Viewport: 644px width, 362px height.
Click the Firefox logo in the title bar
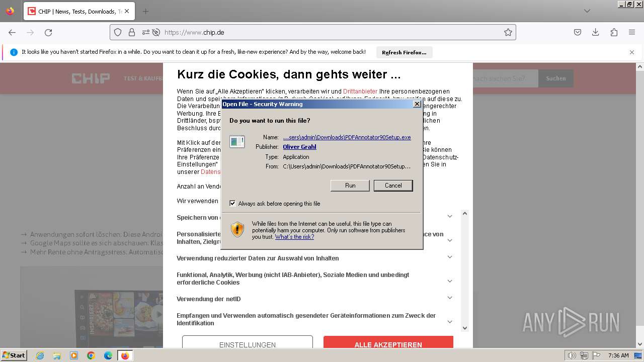[x=10, y=11]
